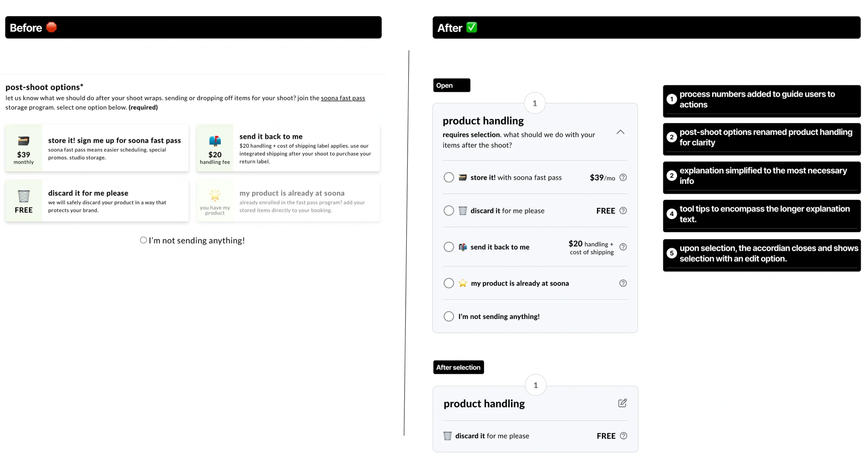Click the trash bin icon next to discard it

tap(462, 210)
